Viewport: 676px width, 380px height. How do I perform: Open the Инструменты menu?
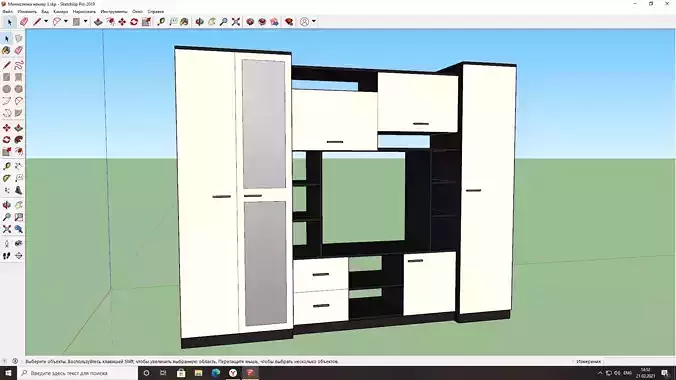114,12
